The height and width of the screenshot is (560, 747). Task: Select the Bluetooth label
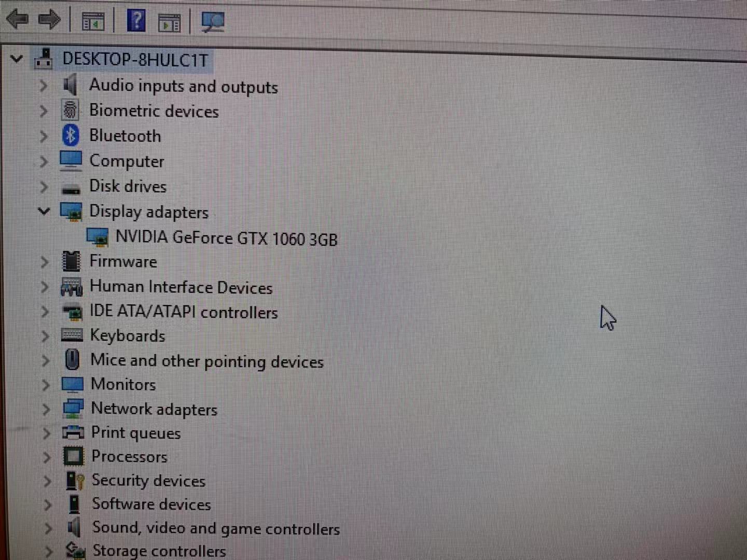click(125, 136)
